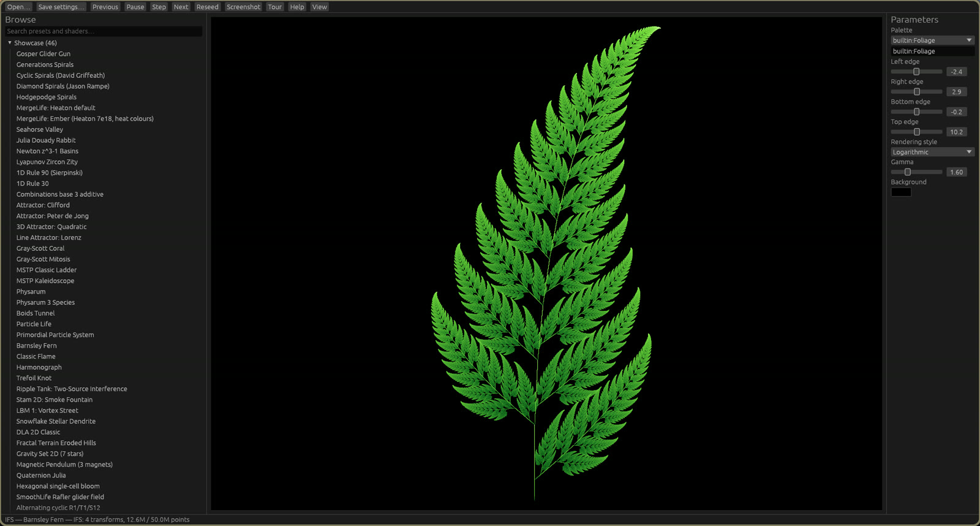Viewport: 980px width, 526px height.
Task: Select the Snowflake Stellar Dendrite preset
Action: click(56, 421)
